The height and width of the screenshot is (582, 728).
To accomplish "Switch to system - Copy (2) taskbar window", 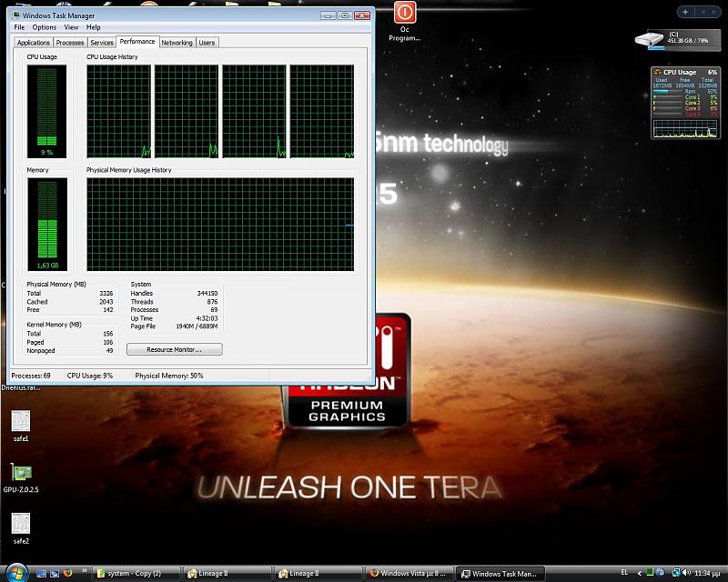I will (136, 574).
